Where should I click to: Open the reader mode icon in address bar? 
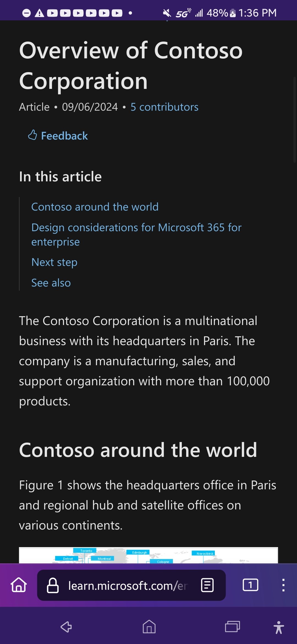(207, 585)
